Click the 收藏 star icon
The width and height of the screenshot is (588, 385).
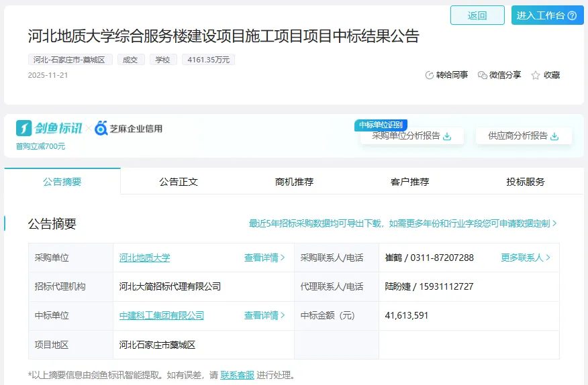click(536, 76)
